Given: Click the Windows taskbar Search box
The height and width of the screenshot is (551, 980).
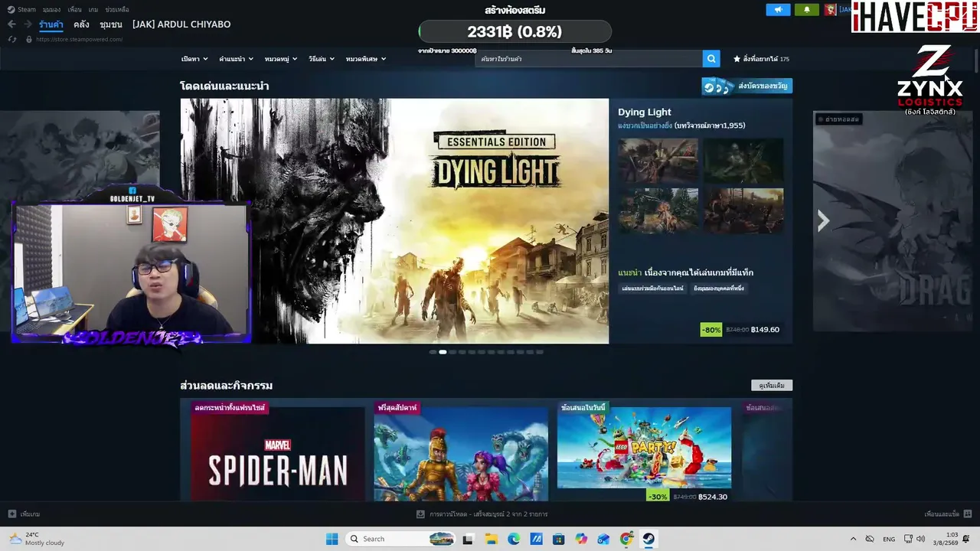Looking at the screenshot, I should tap(400, 539).
